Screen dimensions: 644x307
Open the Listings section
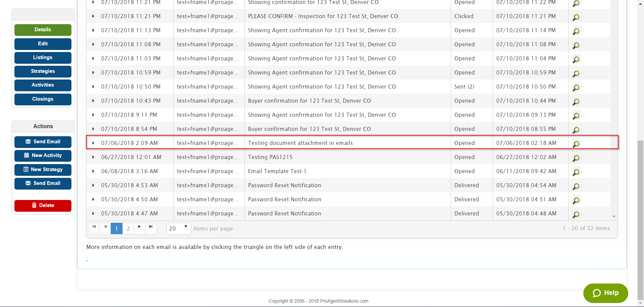click(43, 58)
